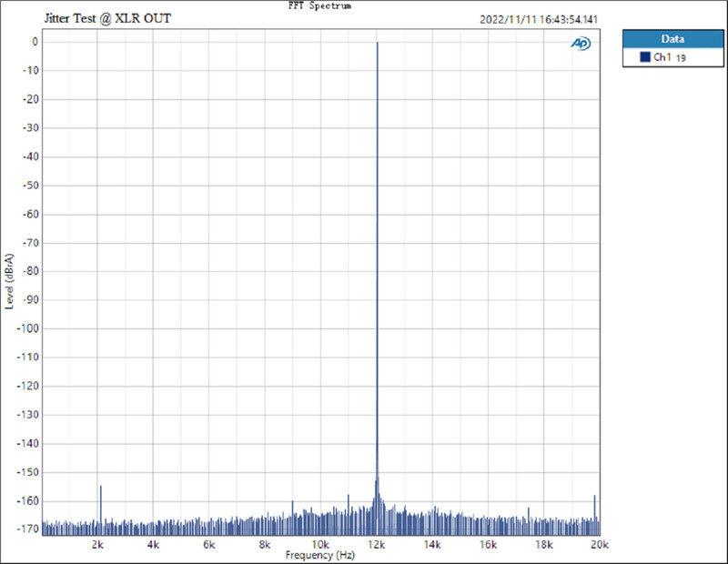This screenshot has height=564, width=728.
Task: Click the -100 tick on Level axis
Action: coord(27,328)
